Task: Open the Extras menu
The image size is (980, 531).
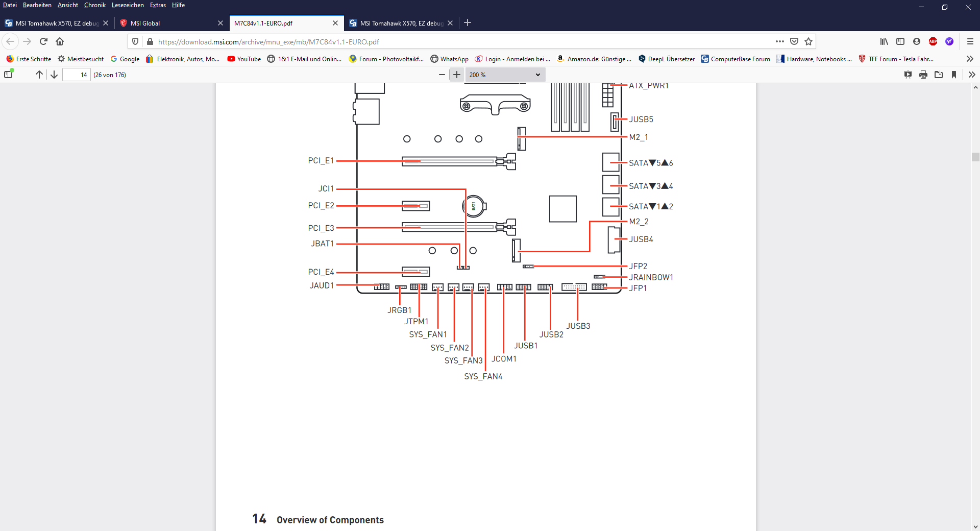Action: [158, 5]
